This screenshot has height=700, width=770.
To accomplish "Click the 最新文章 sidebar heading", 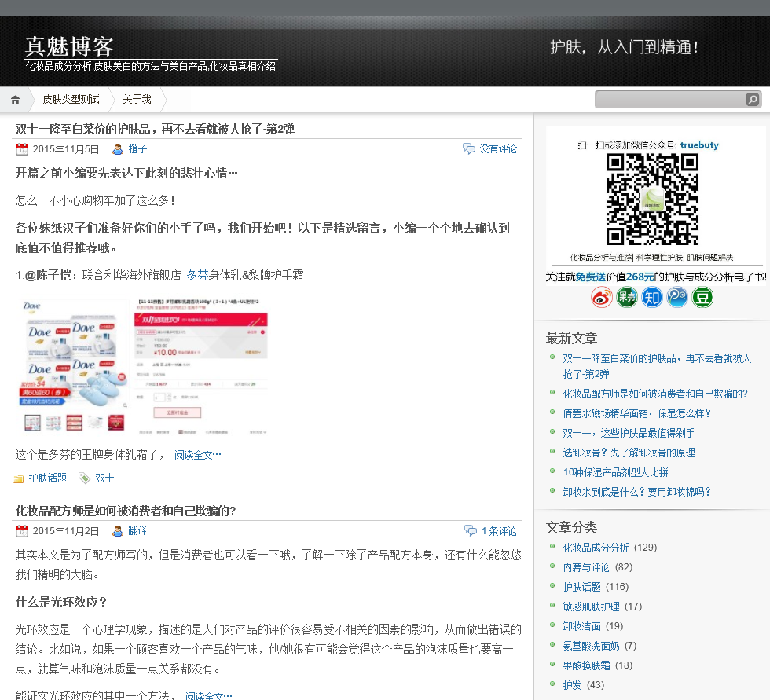I will click(571, 339).
